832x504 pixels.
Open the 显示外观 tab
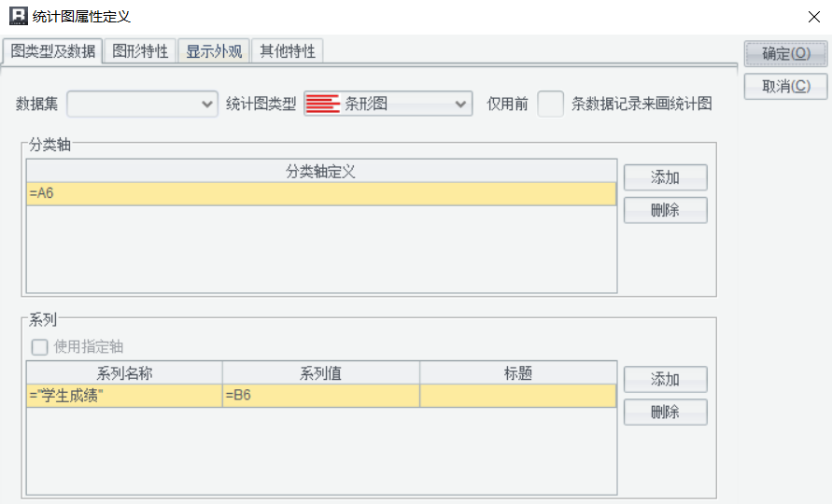tap(214, 51)
